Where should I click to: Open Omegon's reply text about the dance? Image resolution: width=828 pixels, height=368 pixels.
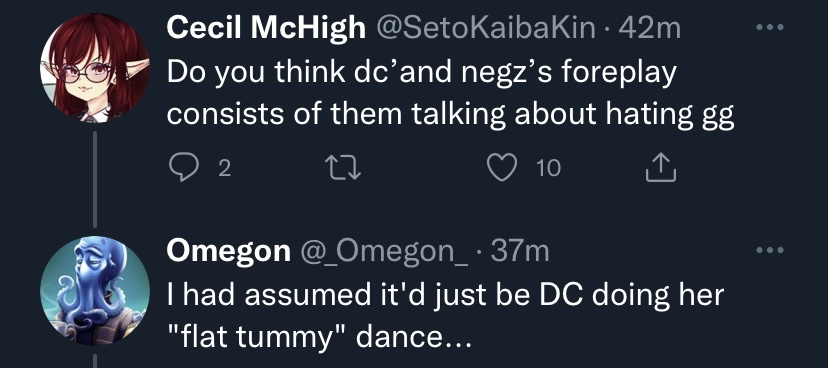pos(445,316)
